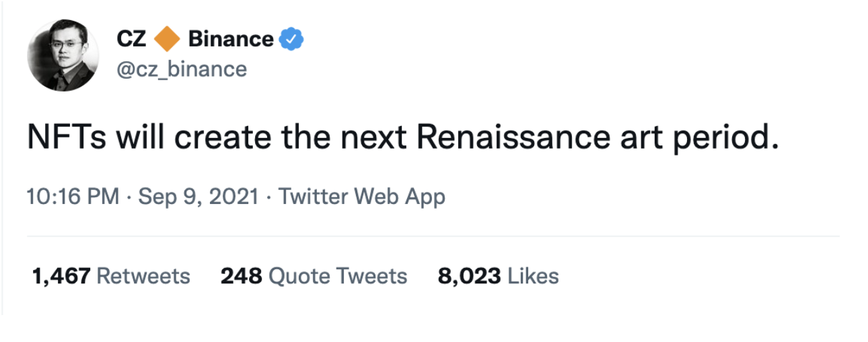Viewport: 868px width, 342px height.
Task: Click the word "Binance" in the display name
Action: tap(231, 40)
